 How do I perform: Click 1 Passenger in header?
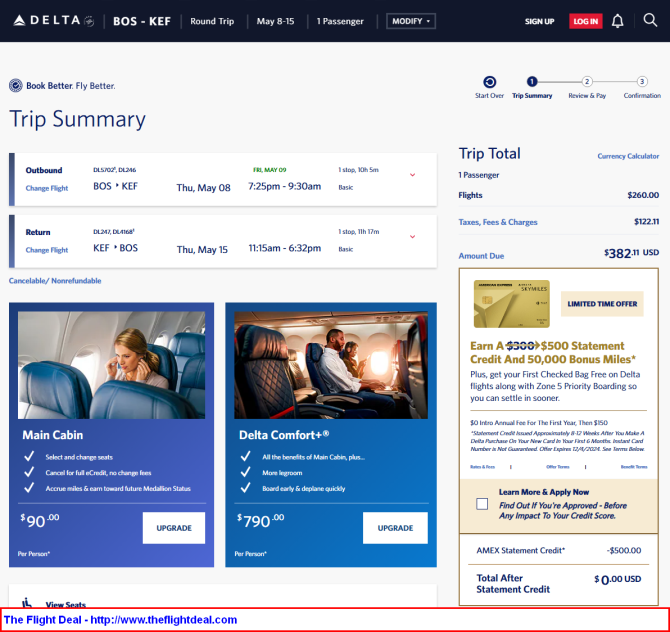(x=340, y=21)
